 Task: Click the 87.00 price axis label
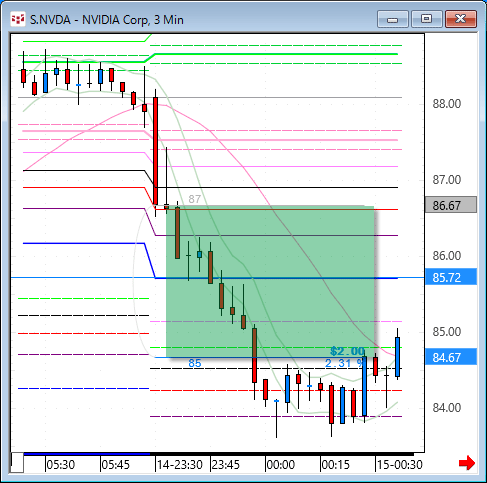coord(447,180)
